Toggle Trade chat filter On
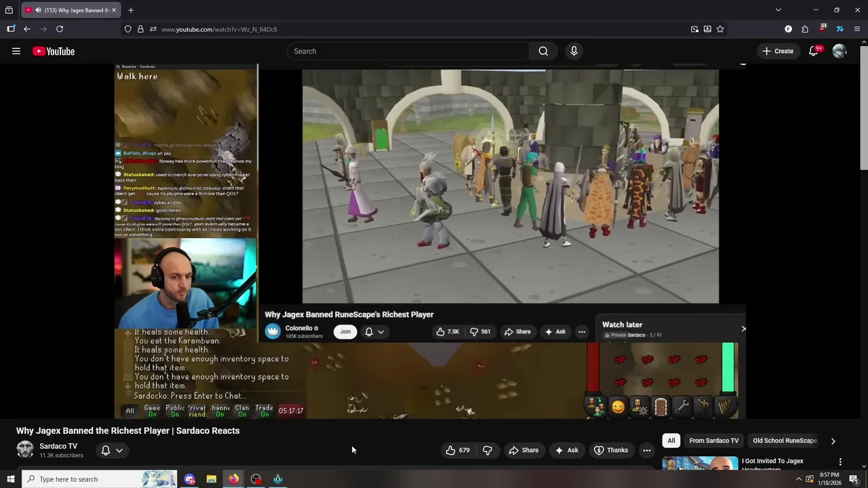The height and width of the screenshot is (488, 868). (x=264, y=411)
